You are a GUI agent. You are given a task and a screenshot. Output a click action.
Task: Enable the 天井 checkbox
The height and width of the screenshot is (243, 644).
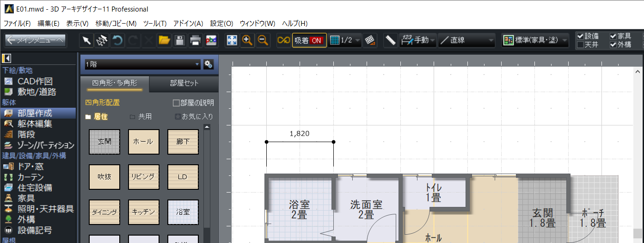tap(580, 45)
